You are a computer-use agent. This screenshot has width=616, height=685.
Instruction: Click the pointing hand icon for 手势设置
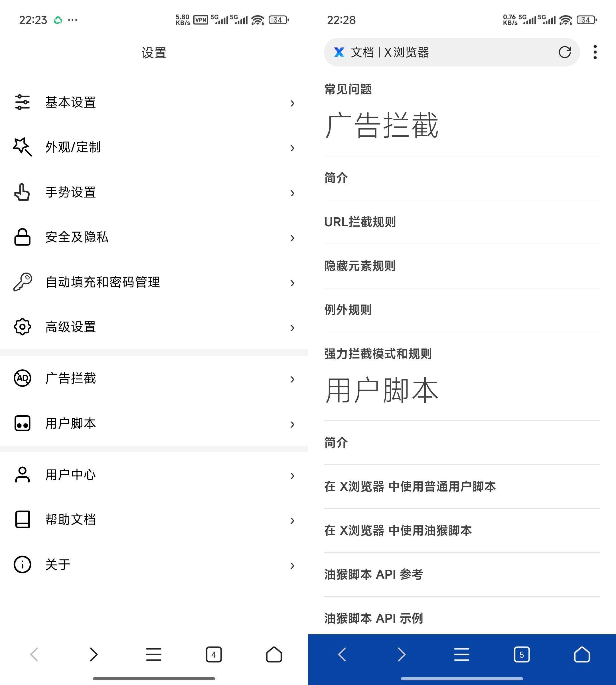(22, 192)
